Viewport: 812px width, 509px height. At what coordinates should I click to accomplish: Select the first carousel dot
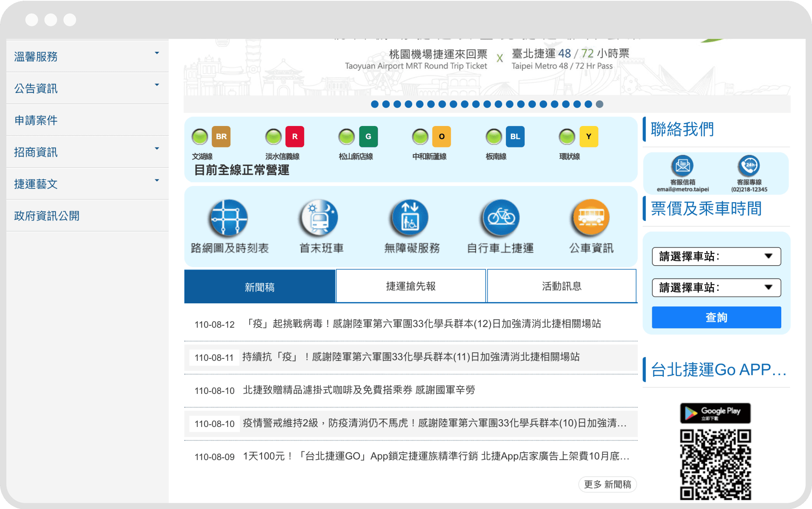point(374,104)
